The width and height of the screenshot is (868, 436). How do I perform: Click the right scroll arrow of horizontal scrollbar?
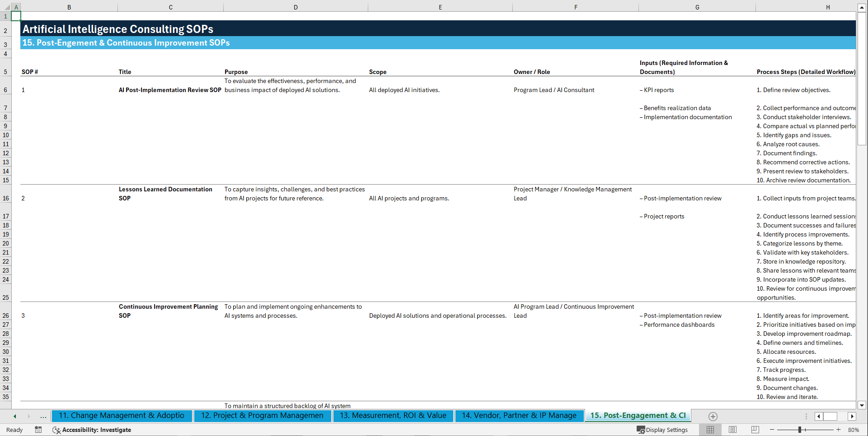(x=852, y=416)
